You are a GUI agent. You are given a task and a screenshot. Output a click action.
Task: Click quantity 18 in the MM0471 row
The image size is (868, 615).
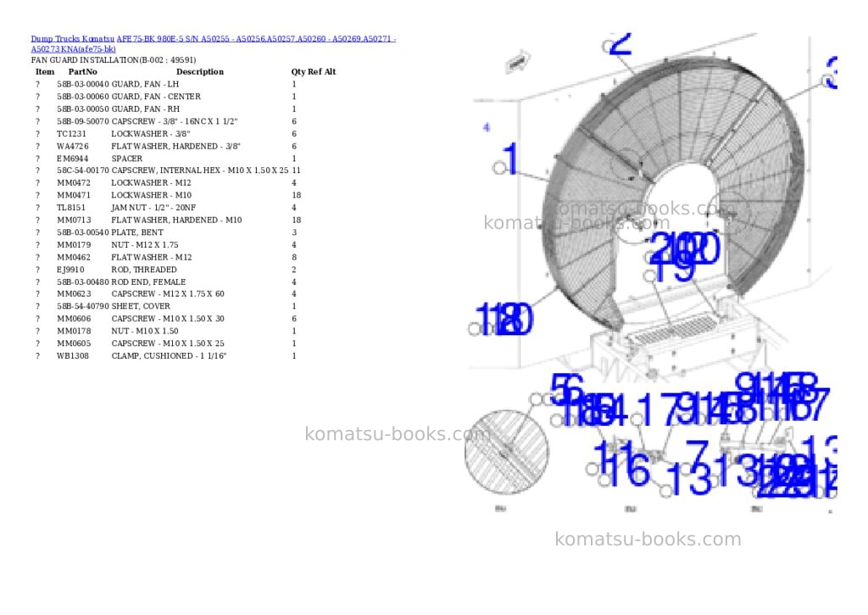coord(296,195)
